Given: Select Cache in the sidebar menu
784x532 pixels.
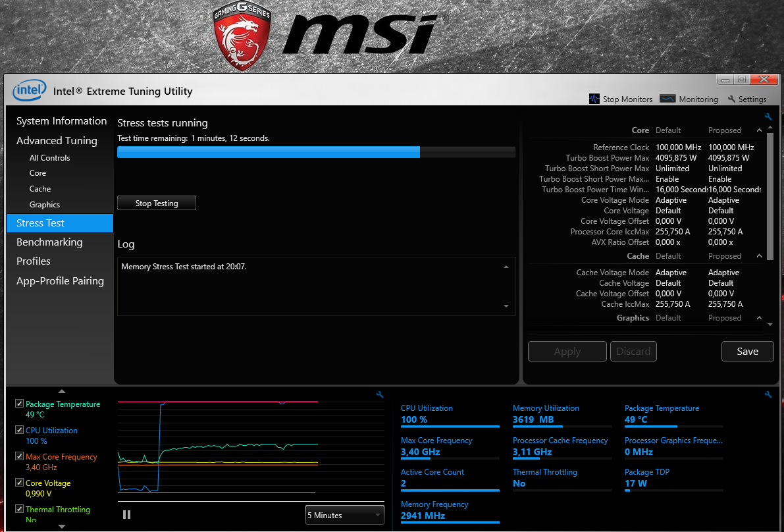Looking at the screenshot, I should tap(40, 189).
